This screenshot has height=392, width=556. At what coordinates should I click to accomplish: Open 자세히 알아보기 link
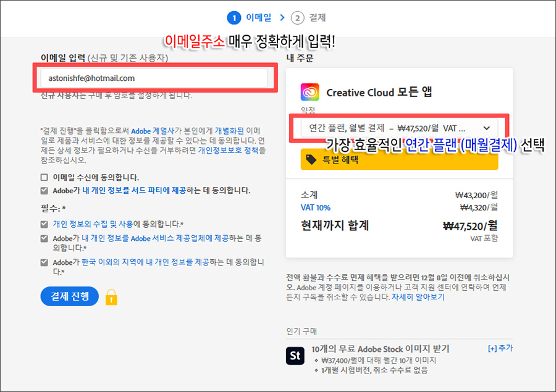point(418,297)
